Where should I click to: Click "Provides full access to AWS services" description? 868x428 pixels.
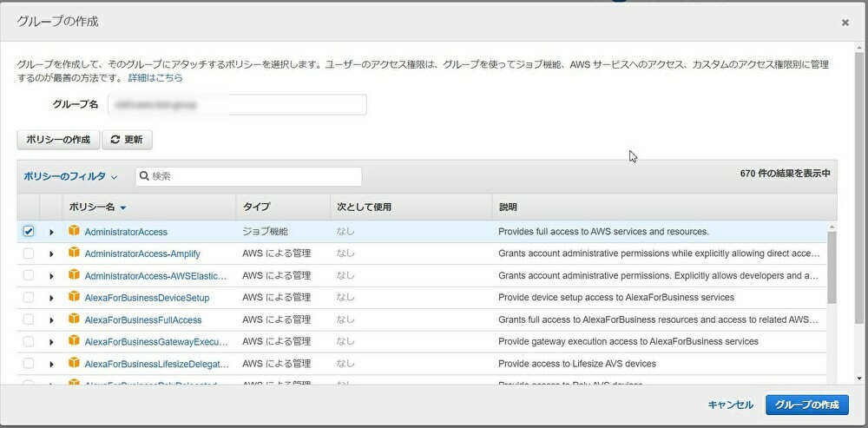(x=603, y=232)
